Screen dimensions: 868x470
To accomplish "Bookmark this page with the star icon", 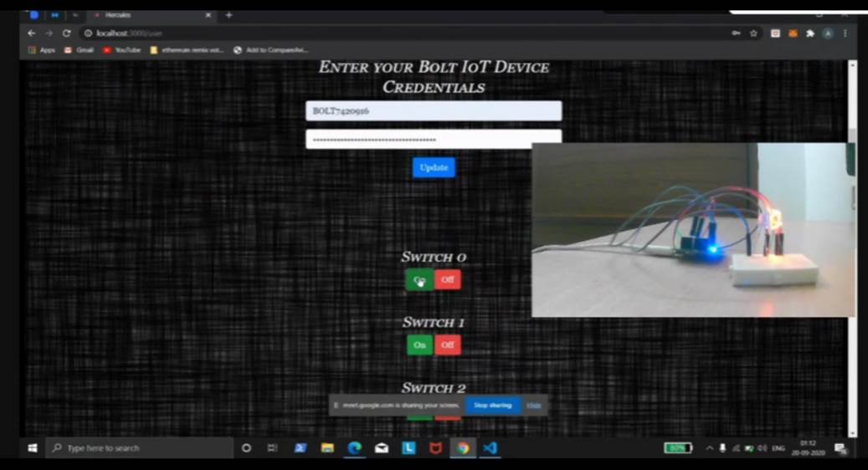I will pyautogui.click(x=753, y=33).
